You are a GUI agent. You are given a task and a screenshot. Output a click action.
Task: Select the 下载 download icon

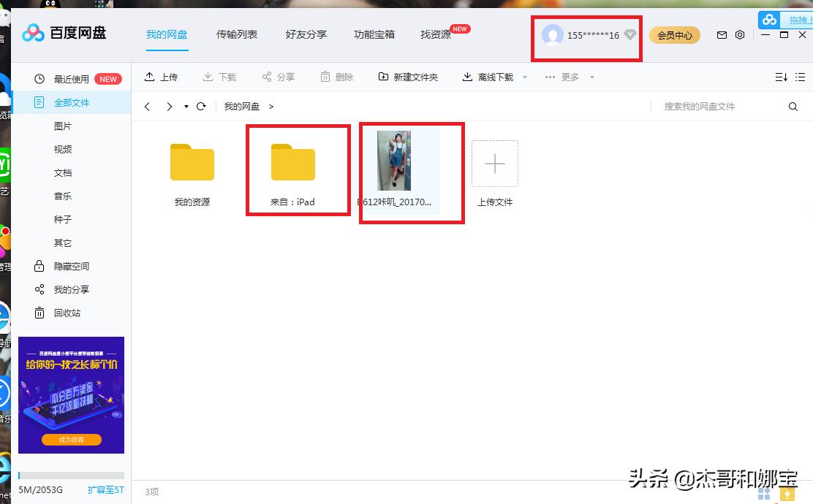[x=220, y=77]
